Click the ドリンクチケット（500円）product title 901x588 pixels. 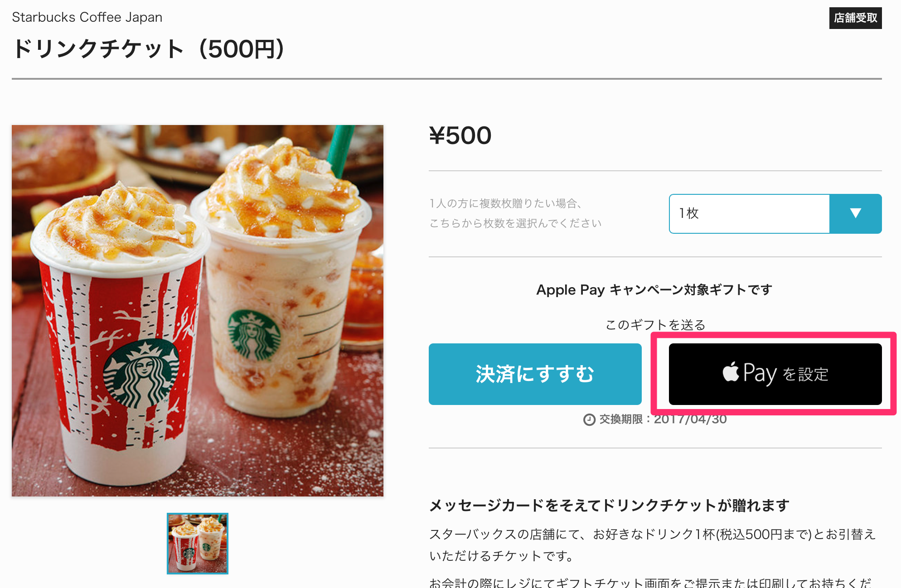pos(148,49)
